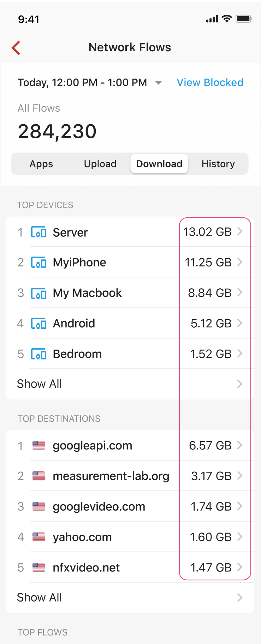Expand Show All under Top Destinations
This screenshot has width=261, height=644.
tap(130, 598)
